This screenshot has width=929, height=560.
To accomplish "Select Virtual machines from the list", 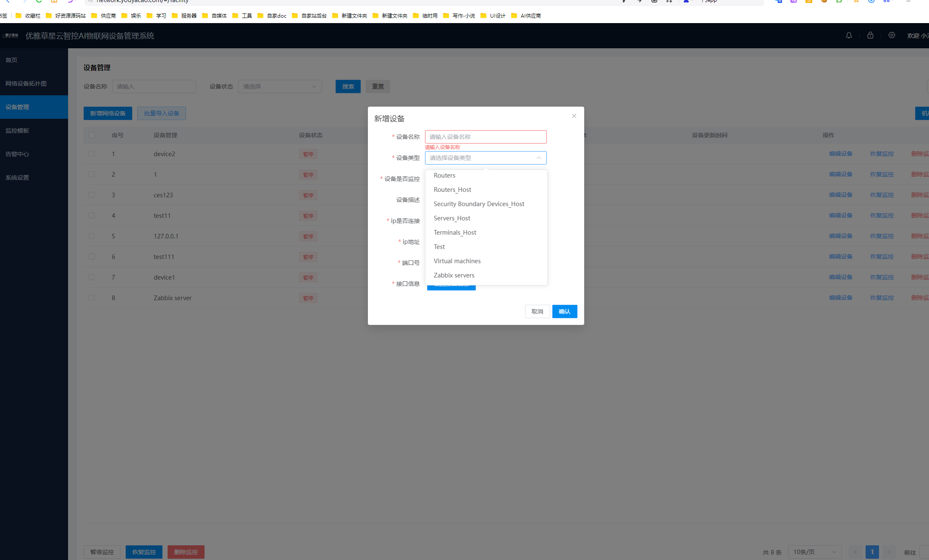I will 457,261.
